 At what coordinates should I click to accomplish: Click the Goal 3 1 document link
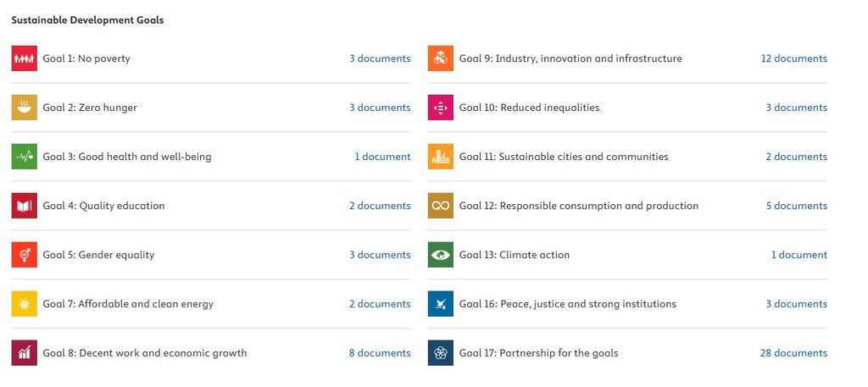pyautogui.click(x=382, y=157)
